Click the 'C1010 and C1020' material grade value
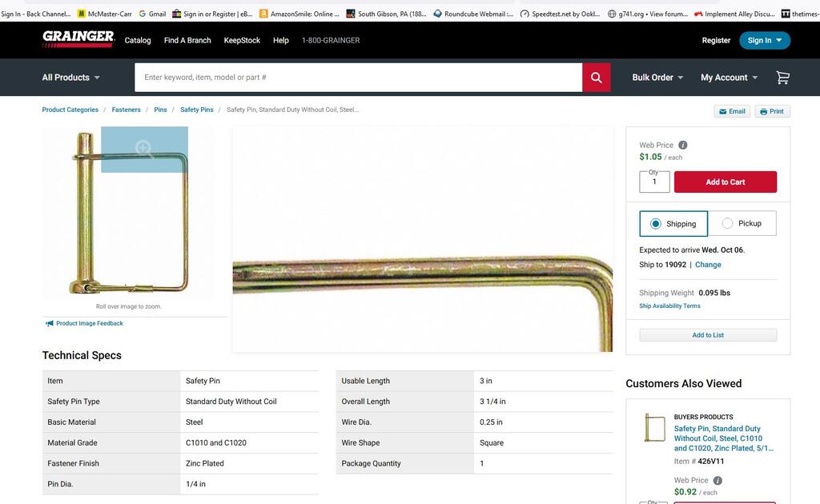 point(216,443)
